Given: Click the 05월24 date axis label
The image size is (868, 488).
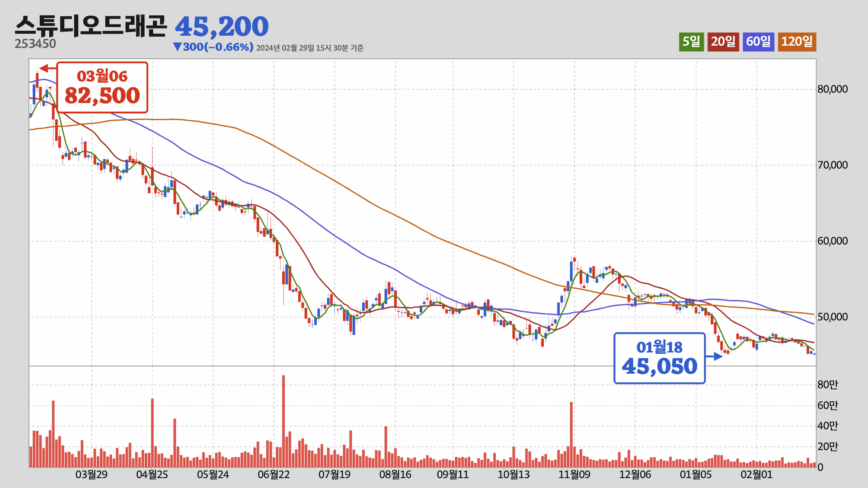Looking at the screenshot, I should [x=213, y=474].
